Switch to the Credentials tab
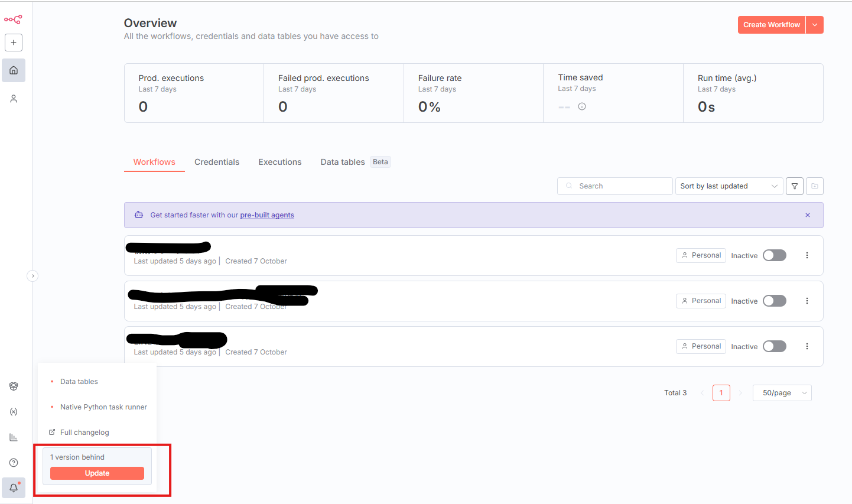 point(217,162)
